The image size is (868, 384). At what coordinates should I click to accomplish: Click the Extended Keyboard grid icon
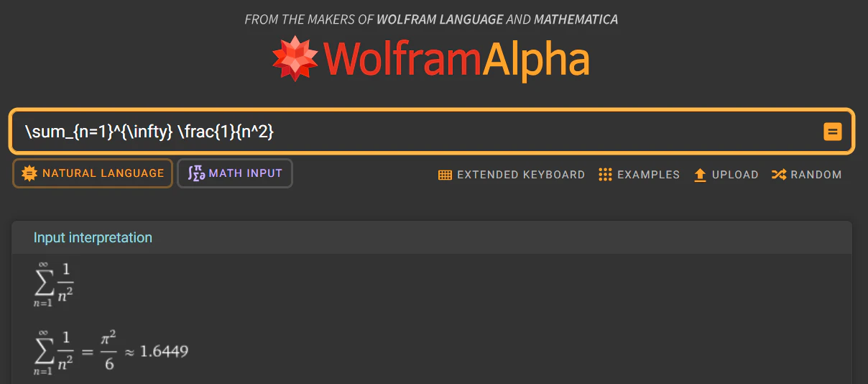click(445, 175)
